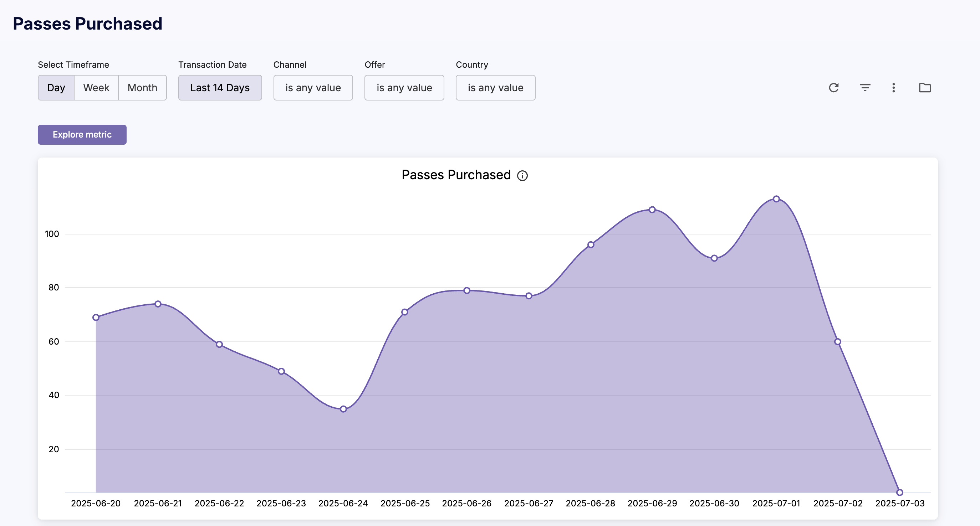
Task: Click the y-axis value 80
Action: pos(53,287)
